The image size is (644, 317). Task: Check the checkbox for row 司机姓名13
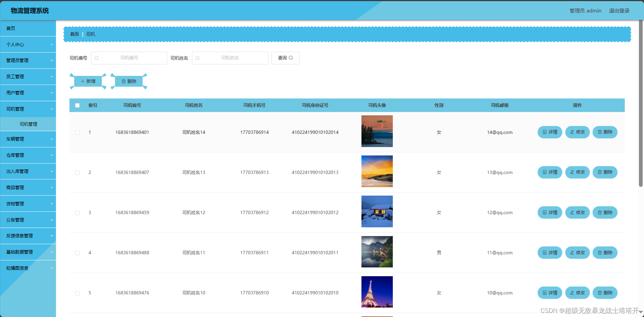(x=77, y=173)
